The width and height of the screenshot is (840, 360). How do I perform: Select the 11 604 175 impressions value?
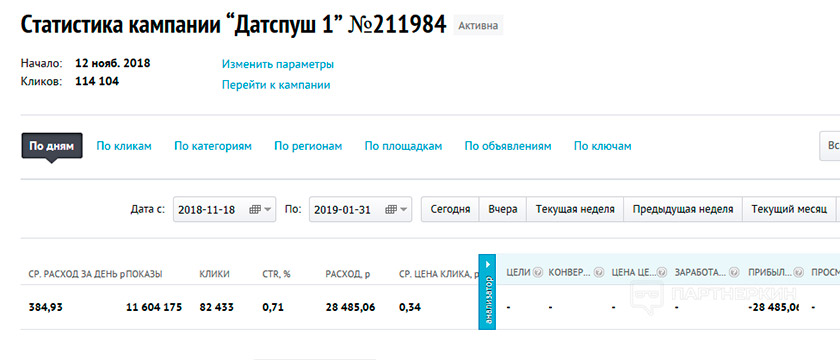pyautogui.click(x=154, y=308)
